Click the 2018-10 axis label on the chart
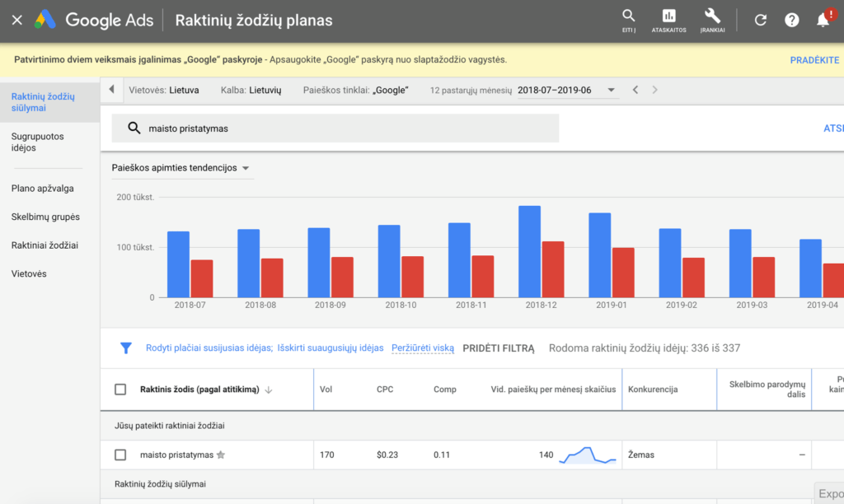Image resolution: width=844 pixels, height=504 pixels. 401,305
